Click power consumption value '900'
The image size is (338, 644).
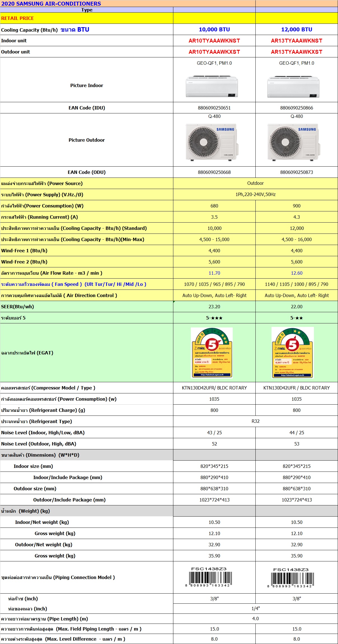[297, 206]
